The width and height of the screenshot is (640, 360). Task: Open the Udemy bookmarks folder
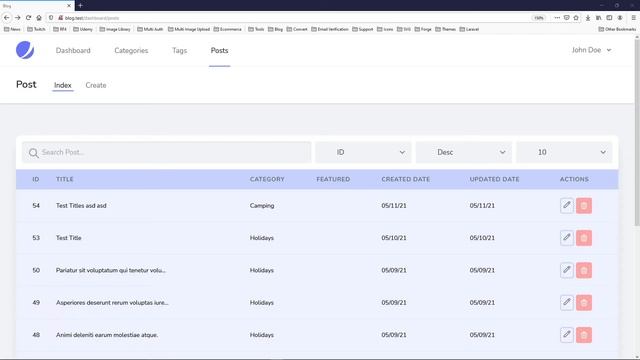click(x=83, y=29)
